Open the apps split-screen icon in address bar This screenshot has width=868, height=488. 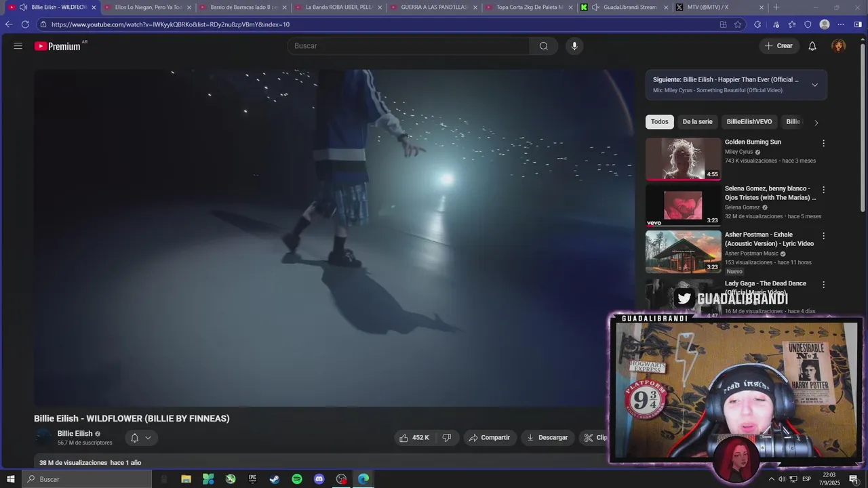point(723,24)
